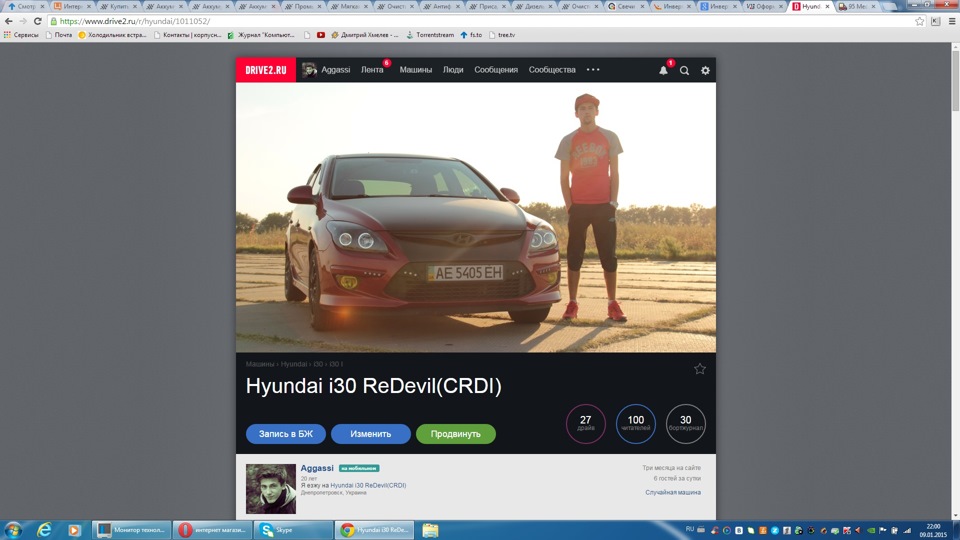This screenshot has width=960, height=540.
Task: Click the 30 бортжурнал counter circle
Action: [x=686, y=423]
